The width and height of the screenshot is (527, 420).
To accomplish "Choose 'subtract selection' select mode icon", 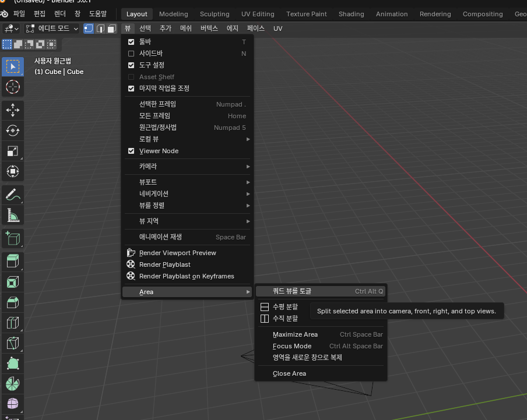I will (x=29, y=44).
